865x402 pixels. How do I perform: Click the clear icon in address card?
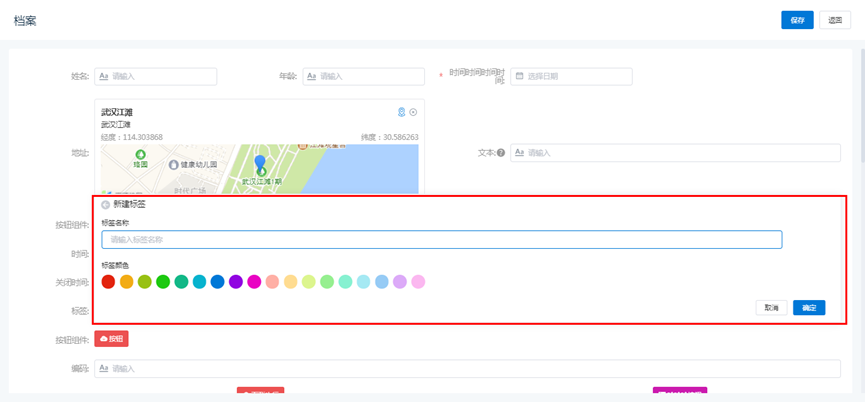[413, 112]
